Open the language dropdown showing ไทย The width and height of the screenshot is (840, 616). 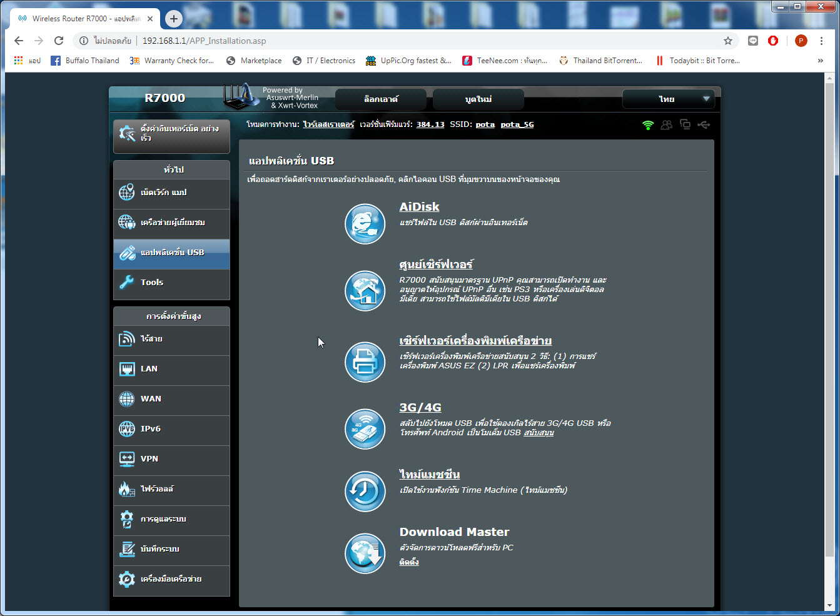[668, 99]
